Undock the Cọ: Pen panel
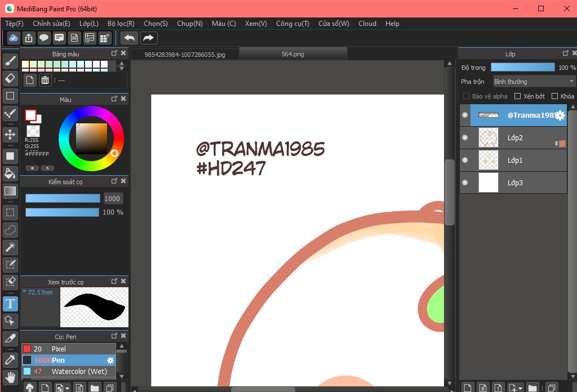 coord(114,336)
